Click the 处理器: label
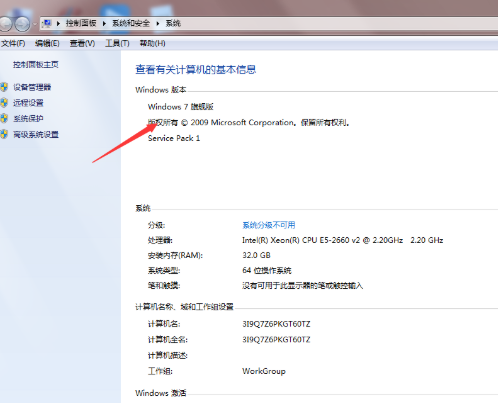498x403 pixels. point(160,240)
